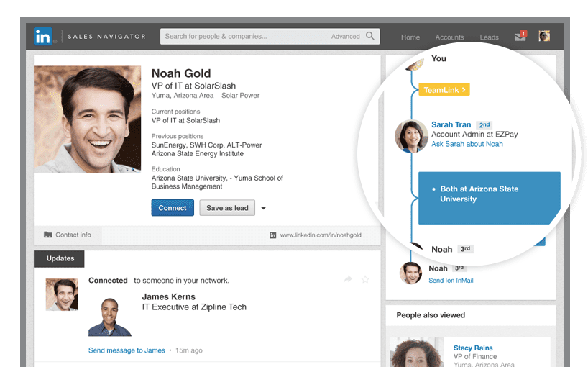This screenshot has height=367, width=588.
Task: Click Send message to James link
Action: tap(127, 350)
